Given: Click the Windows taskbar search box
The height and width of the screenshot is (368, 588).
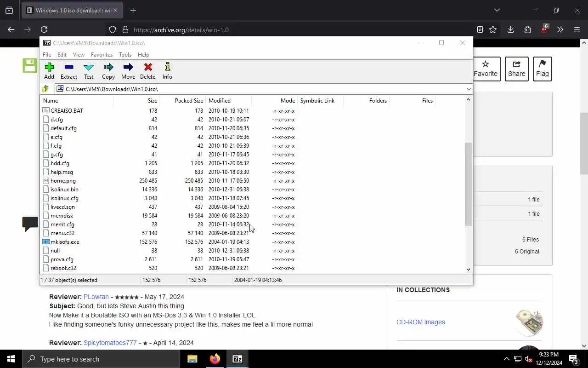Looking at the screenshot, I should coord(101,359).
